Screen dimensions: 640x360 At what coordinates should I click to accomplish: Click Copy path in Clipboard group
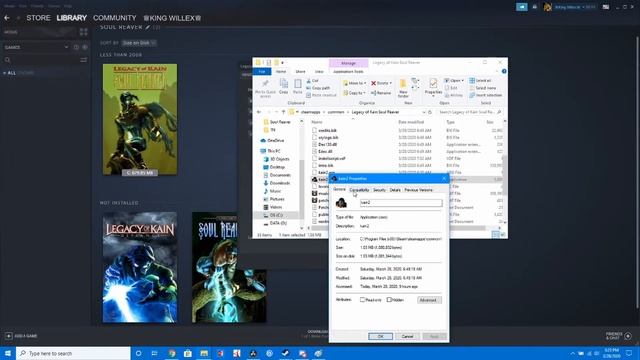(x=318, y=88)
